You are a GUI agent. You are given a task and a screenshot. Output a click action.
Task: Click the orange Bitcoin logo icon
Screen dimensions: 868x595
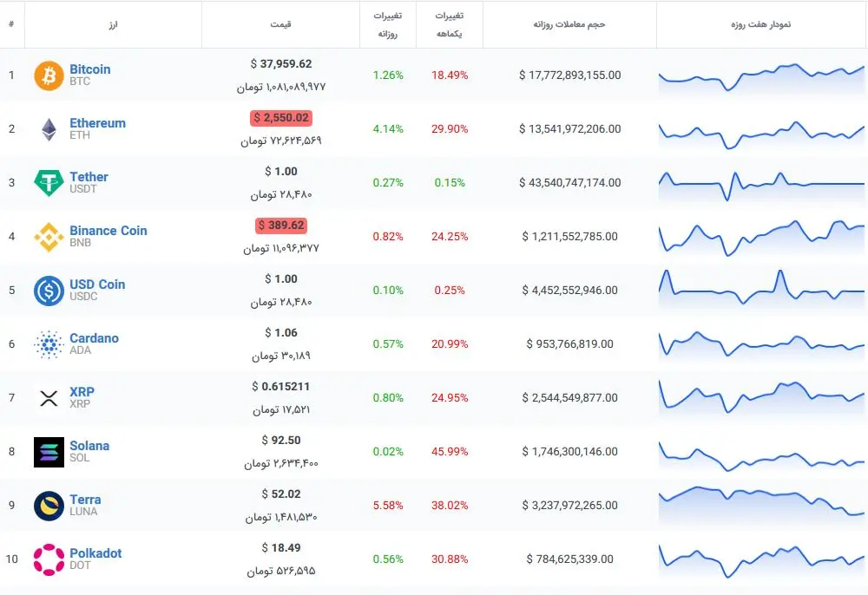coord(49,75)
